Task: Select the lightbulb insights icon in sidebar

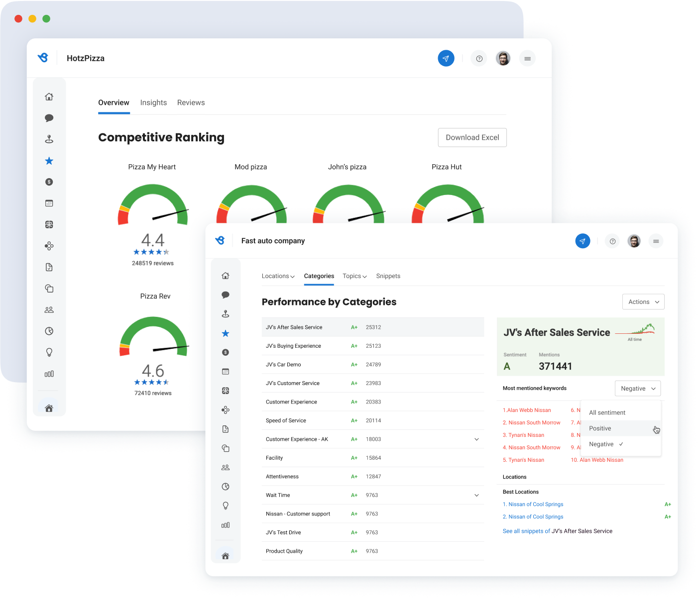Action: 226,505
